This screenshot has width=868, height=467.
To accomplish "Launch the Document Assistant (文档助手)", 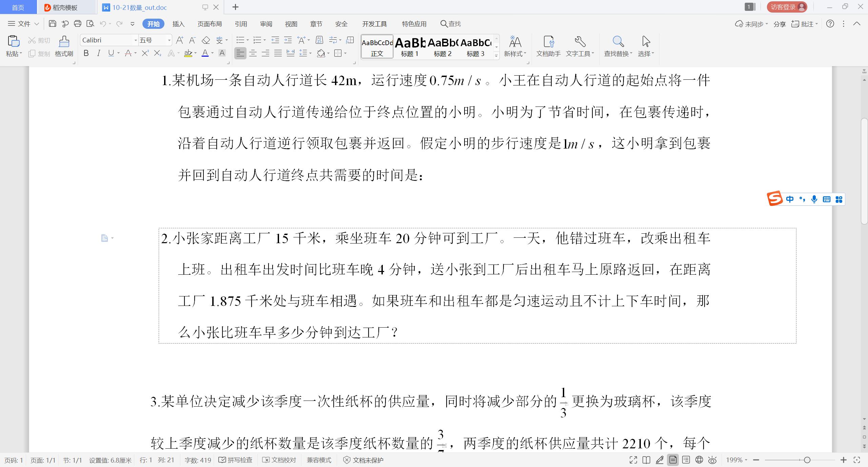I will (548, 46).
